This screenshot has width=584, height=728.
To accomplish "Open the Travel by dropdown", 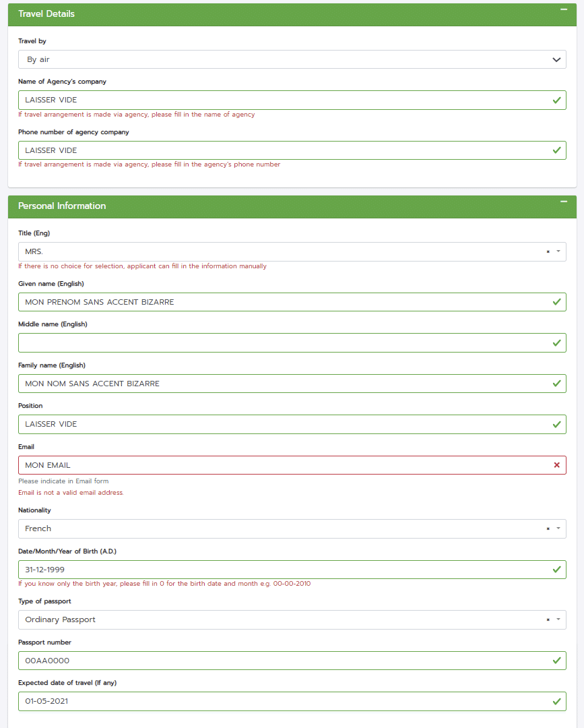I will click(x=292, y=59).
